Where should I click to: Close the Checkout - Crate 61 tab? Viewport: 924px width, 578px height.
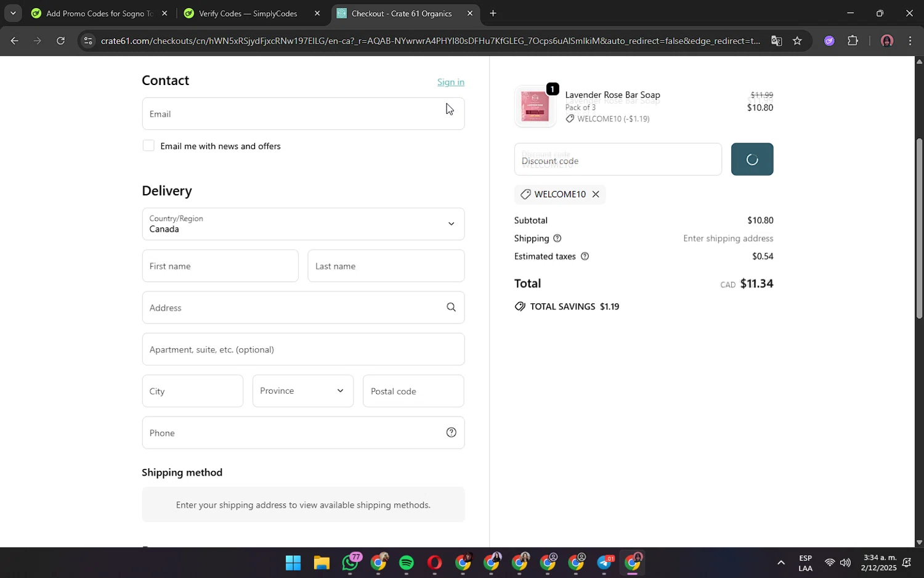pos(470,13)
